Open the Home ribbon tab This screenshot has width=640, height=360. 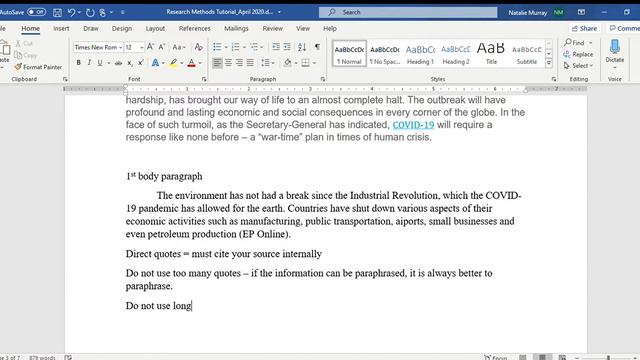pos(31,29)
